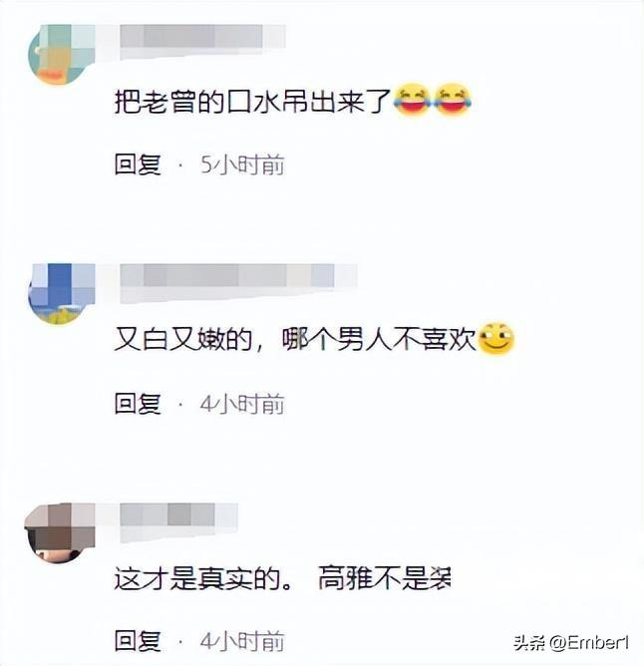Open blurred username of the first commenter
The image size is (644, 666).
pos(202,41)
